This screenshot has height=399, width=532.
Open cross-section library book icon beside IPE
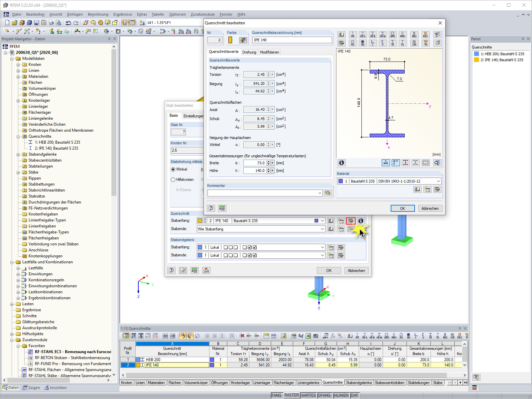pyautogui.click(x=341, y=35)
